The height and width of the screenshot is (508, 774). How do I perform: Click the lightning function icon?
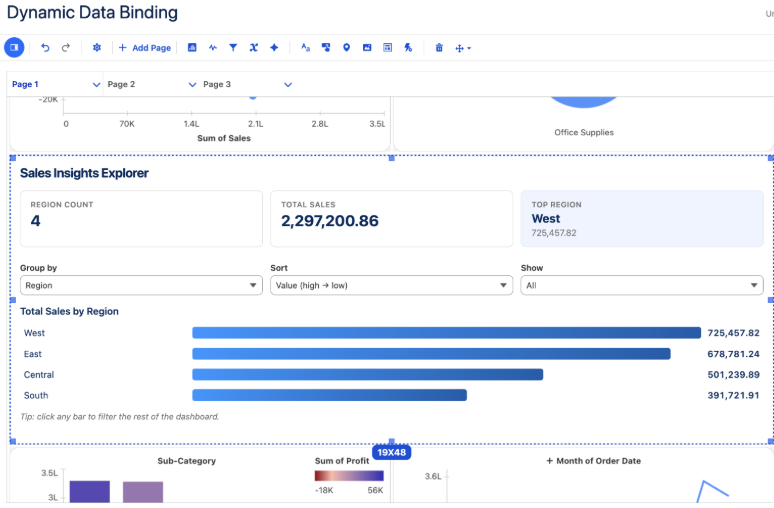408,47
